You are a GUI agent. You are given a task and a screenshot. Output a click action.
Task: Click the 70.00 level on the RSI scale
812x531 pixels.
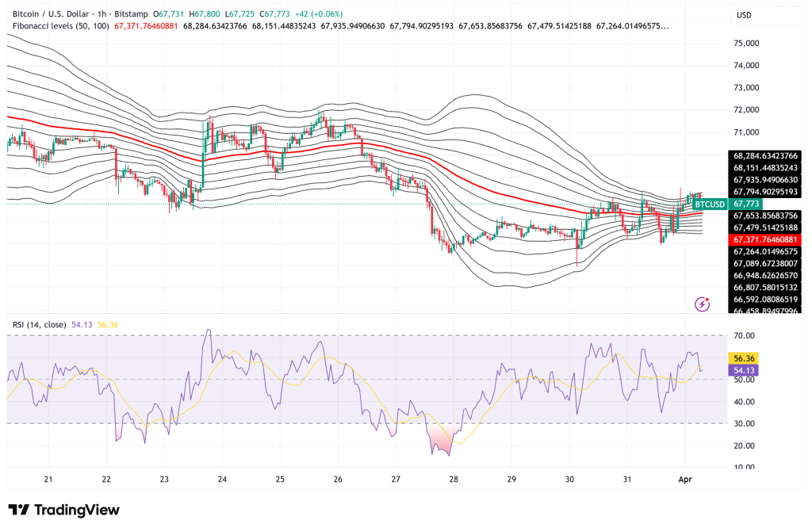744,335
